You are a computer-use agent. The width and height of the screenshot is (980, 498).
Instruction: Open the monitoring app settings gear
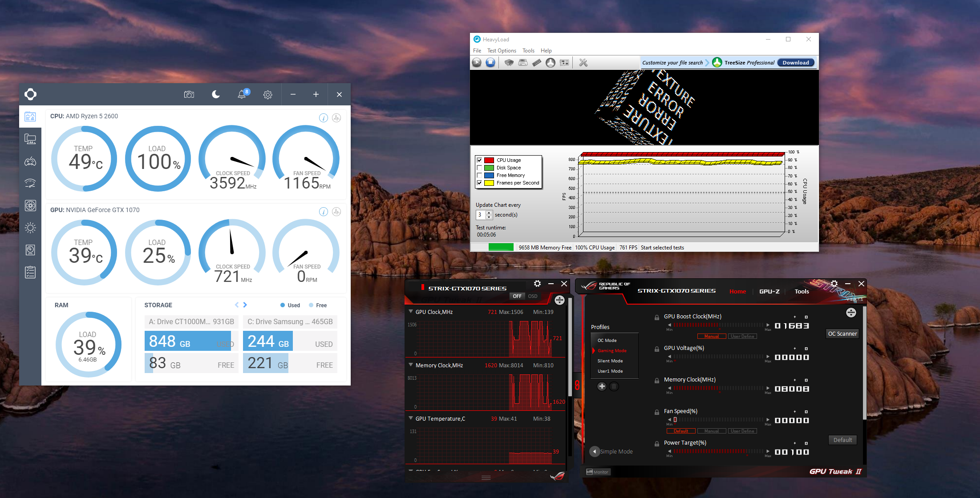(267, 95)
